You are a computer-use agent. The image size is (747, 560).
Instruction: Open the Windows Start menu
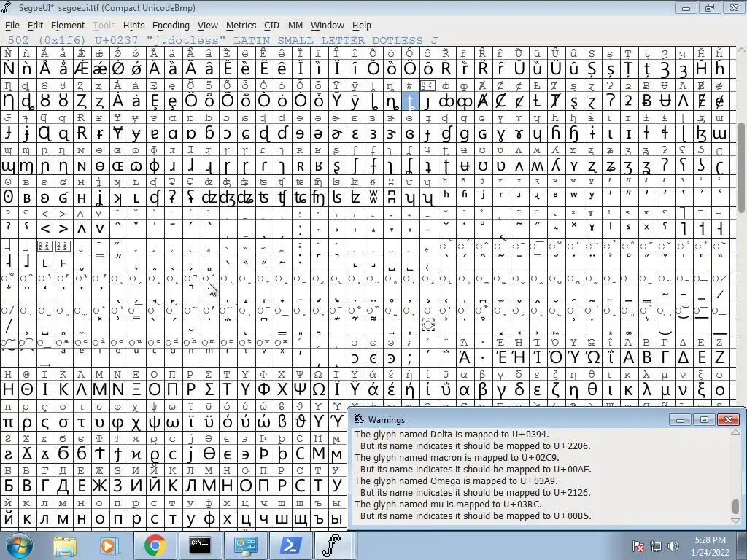click(x=19, y=545)
